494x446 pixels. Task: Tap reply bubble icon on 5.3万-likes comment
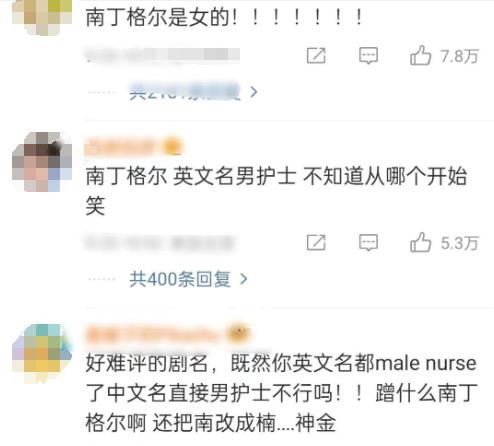pos(368,242)
